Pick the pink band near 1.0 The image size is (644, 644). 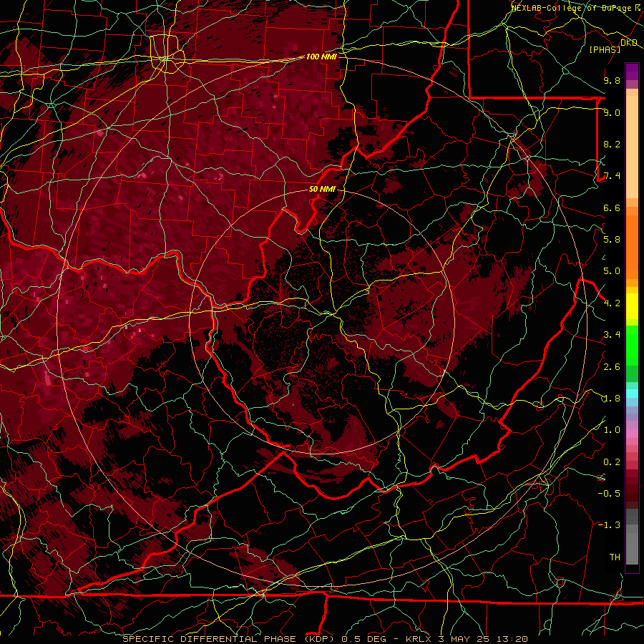point(632,434)
